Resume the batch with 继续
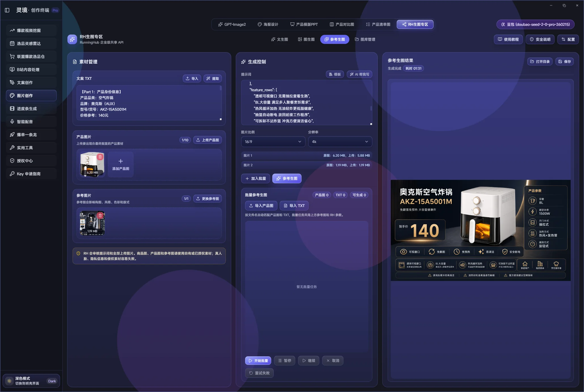The image size is (584, 392). pyautogui.click(x=309, y=361)
